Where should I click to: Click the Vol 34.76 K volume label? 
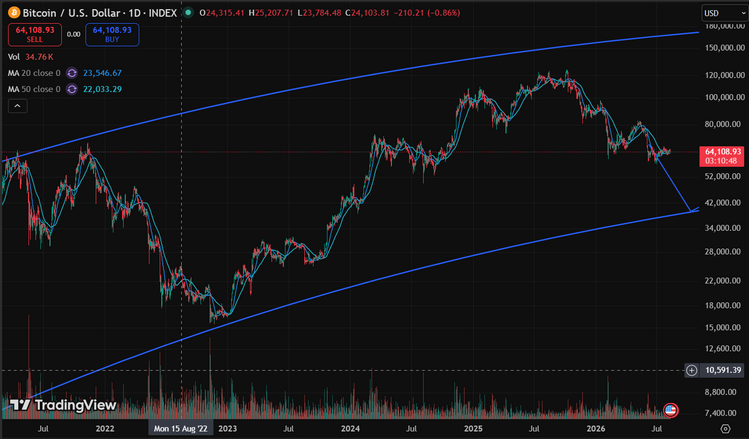pos(31,57)
